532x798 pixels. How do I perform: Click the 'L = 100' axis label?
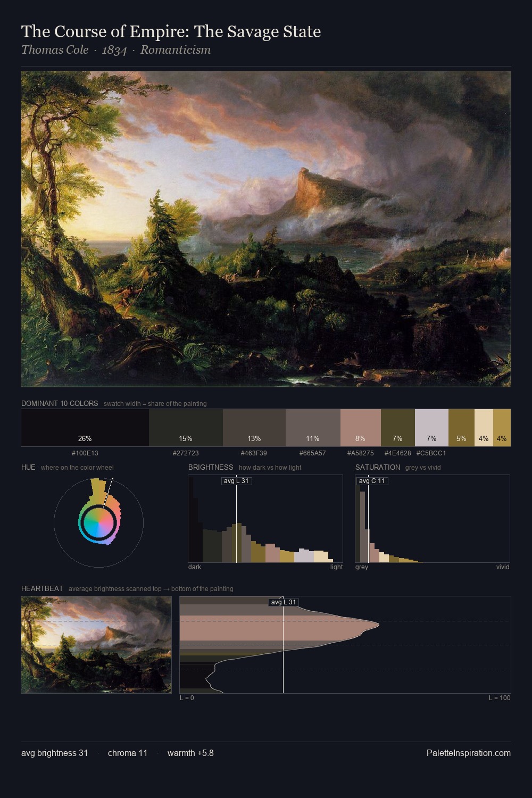click(500, 698)
